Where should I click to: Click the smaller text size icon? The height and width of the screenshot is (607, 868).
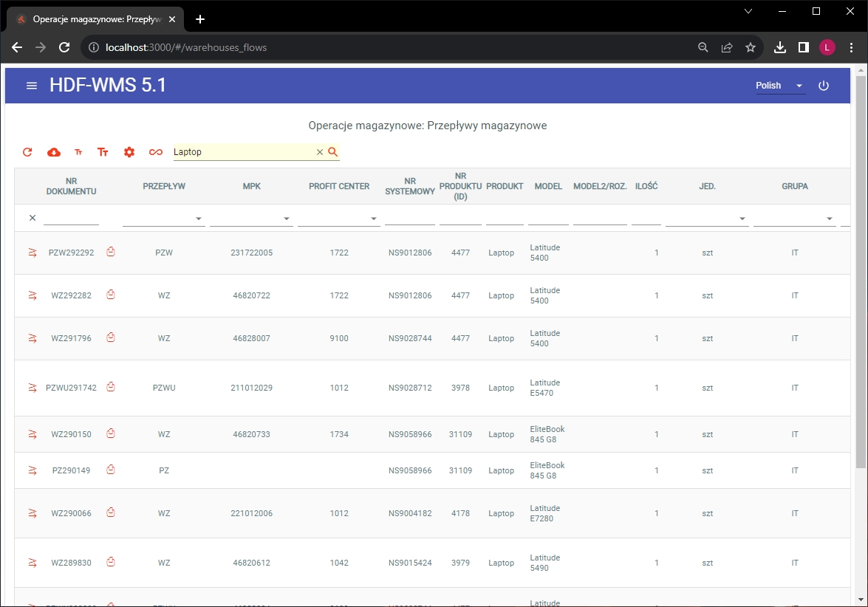coord(78,152)
